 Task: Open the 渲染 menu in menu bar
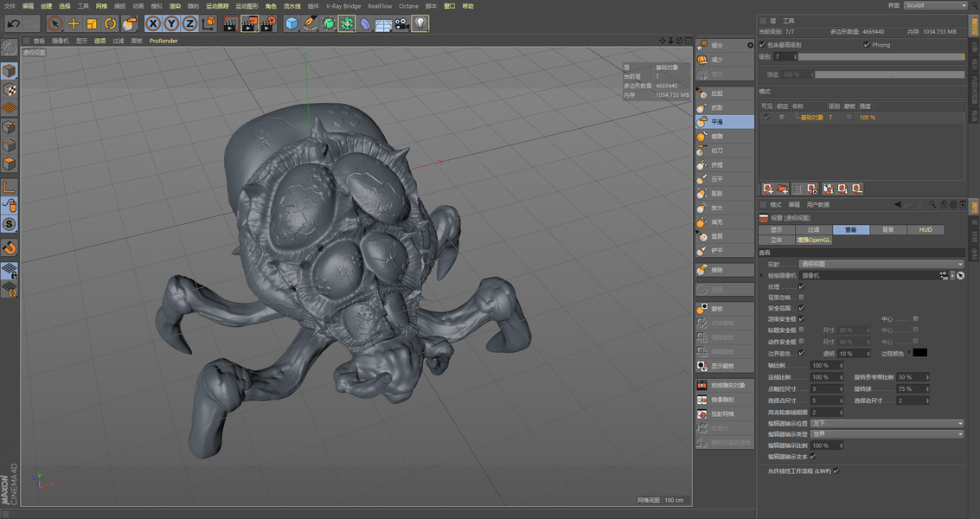(175, 6)
